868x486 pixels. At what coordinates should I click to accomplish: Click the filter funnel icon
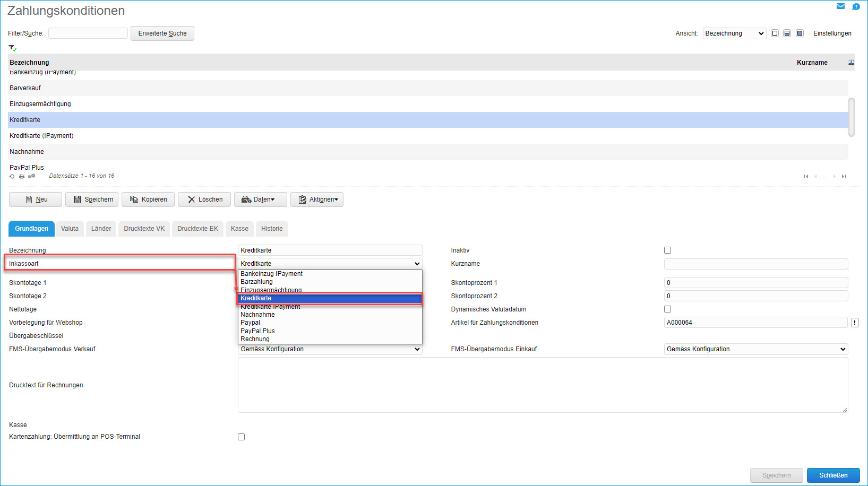click(12, 48)
